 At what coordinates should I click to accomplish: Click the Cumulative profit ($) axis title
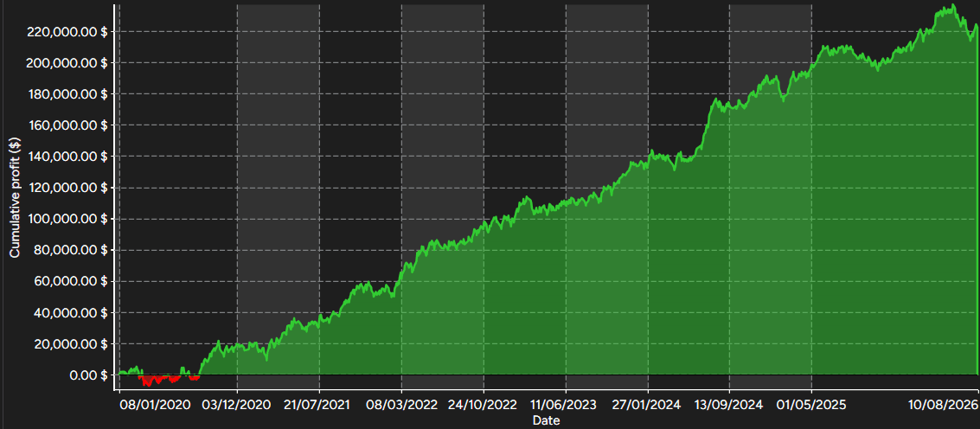[x=15, y=199]
